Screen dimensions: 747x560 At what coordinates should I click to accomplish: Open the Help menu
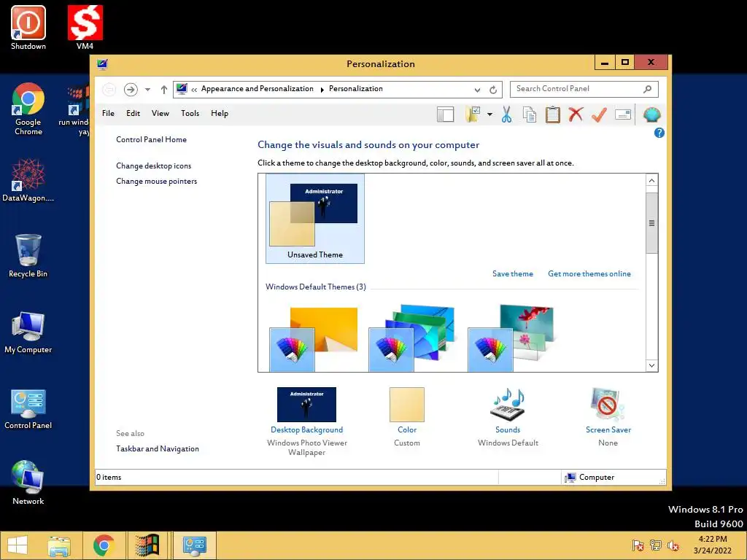point(220,113)
